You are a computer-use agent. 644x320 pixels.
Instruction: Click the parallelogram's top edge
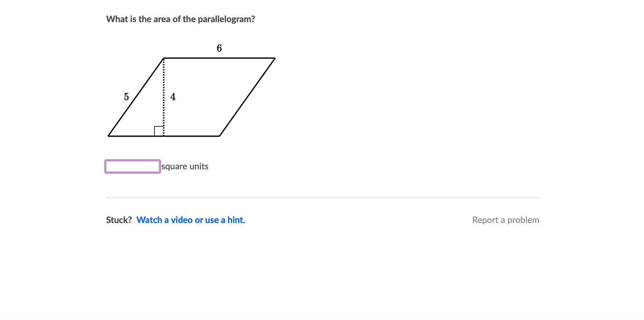219,58
